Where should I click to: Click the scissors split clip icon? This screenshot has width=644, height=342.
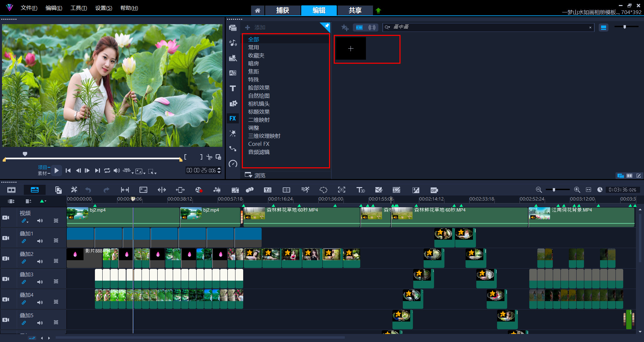tap(209, 157)
